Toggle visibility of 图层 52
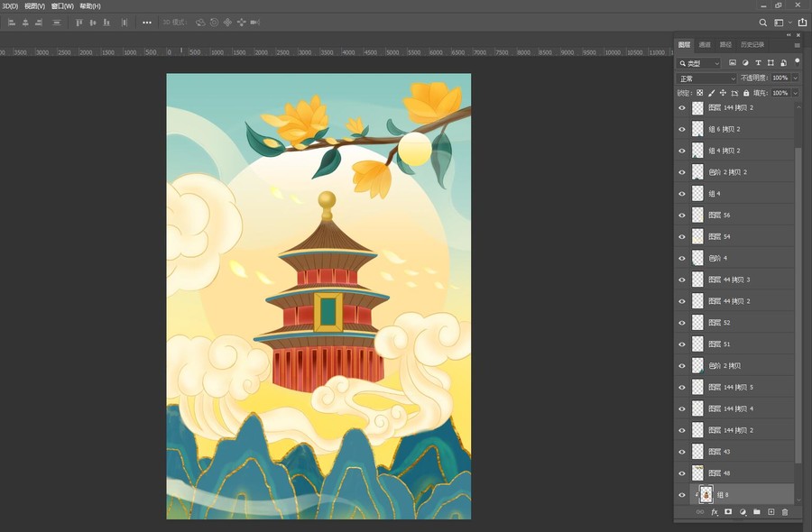The height and width of the screenshot is (532, 812). [681, 323]
